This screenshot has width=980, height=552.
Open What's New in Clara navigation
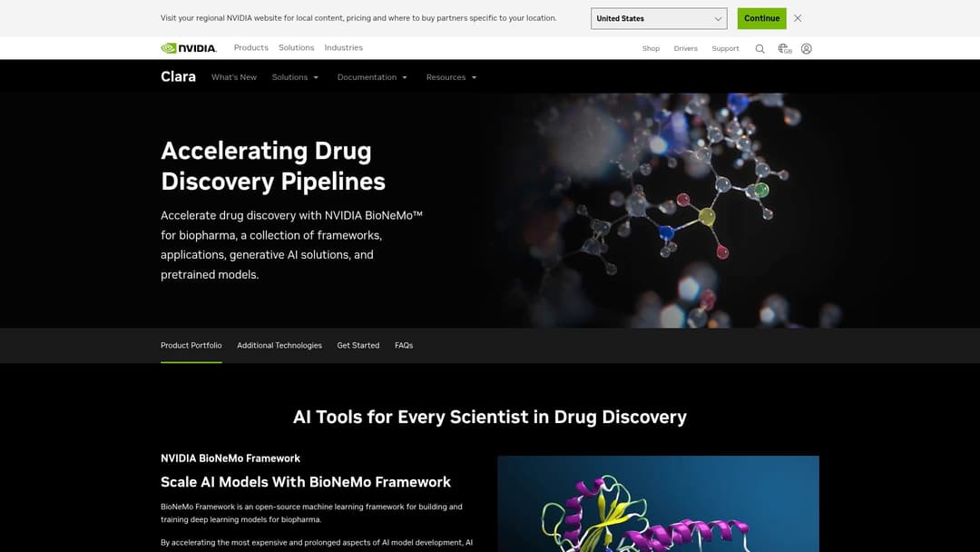point(234,77)
